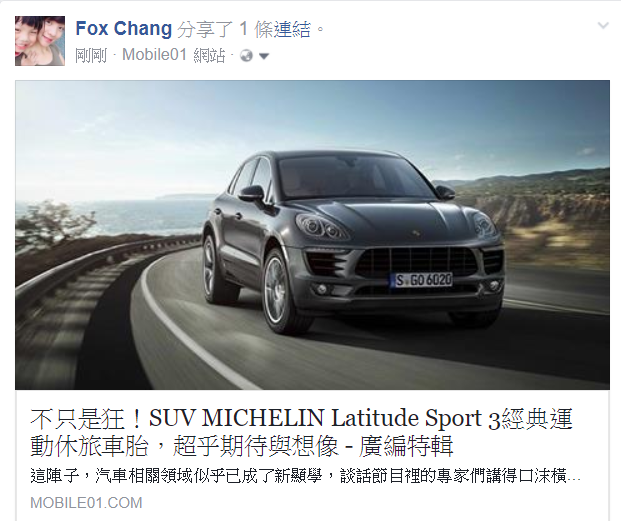The image size is (621, 521).
Task: Open the MOBILE01.COM domain link
Action: tap(86, 503)
